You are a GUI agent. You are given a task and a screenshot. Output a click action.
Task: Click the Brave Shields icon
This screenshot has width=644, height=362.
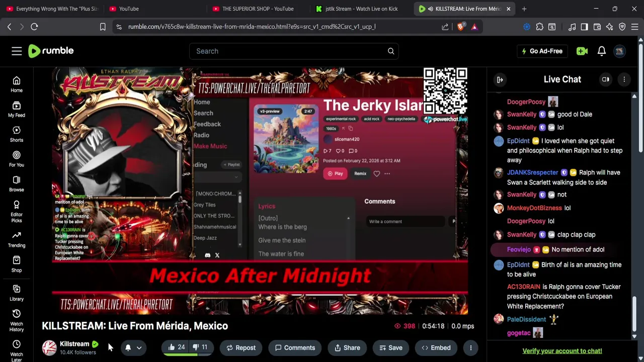click(x=460, y=27)
